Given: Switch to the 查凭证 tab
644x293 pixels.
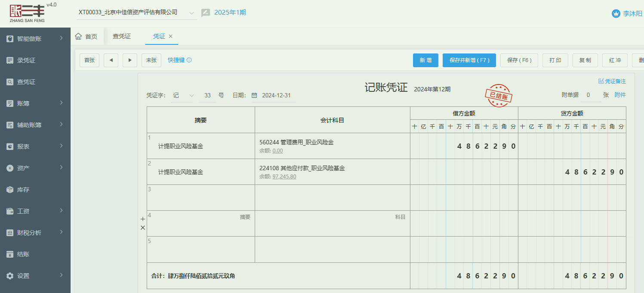Looking at the screenshot, I should click(122, 37).
